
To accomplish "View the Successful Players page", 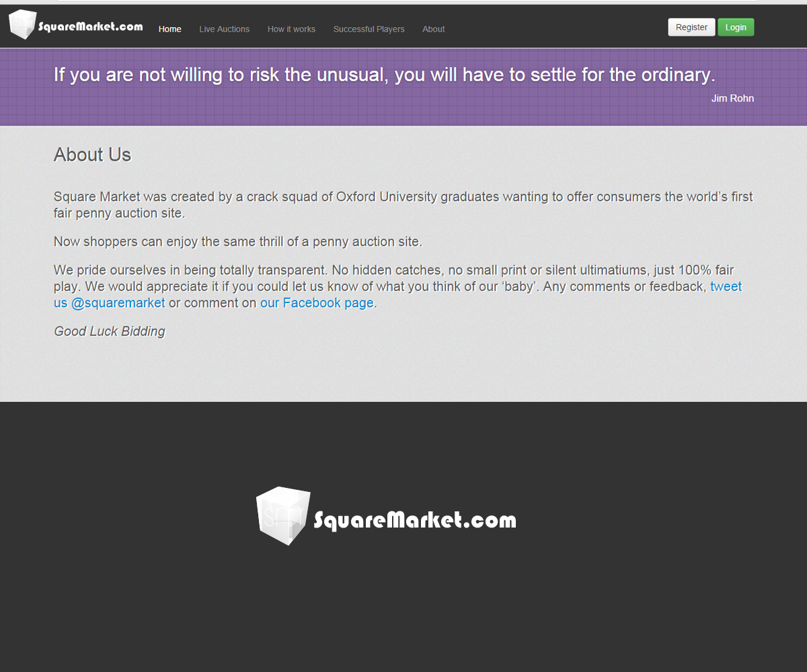I will point(369,29).
